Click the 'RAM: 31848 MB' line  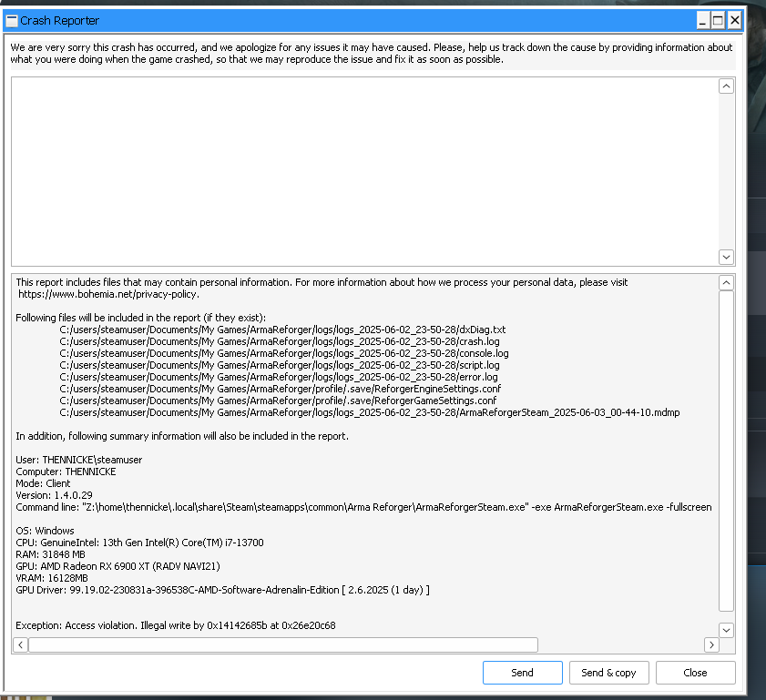pyautogui.click(x=50, y=554)
